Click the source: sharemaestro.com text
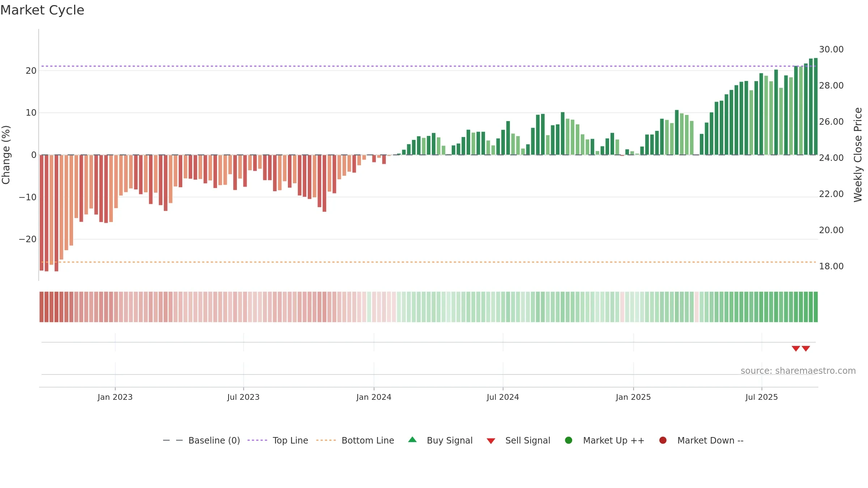 point(798,371)
